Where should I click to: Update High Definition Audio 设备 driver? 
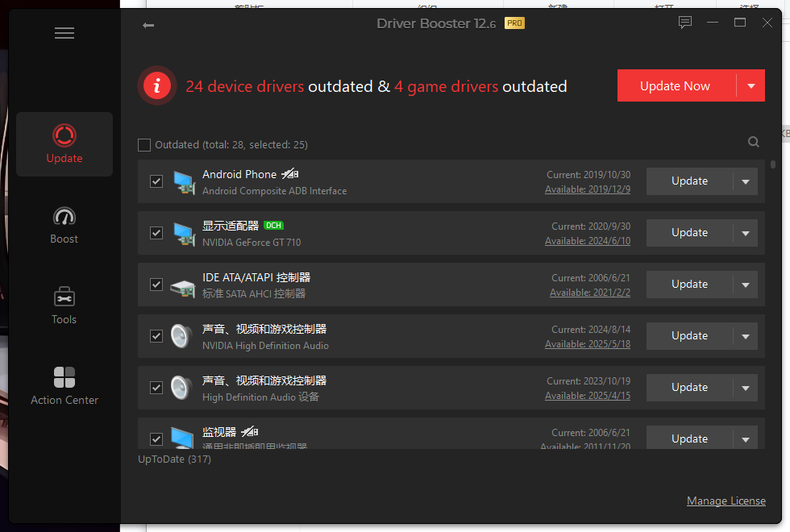(x=689, y=388)
